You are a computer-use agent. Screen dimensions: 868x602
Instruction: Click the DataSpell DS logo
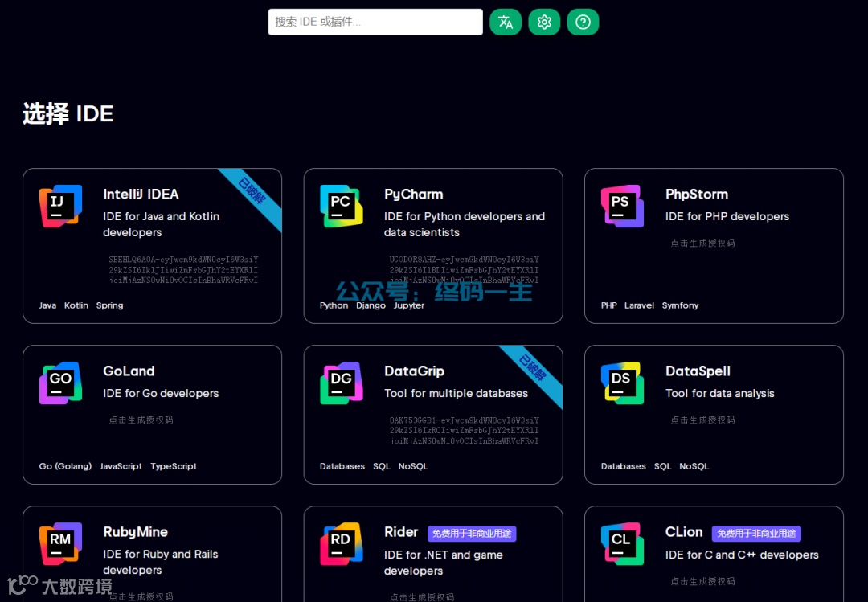point(622,383)
